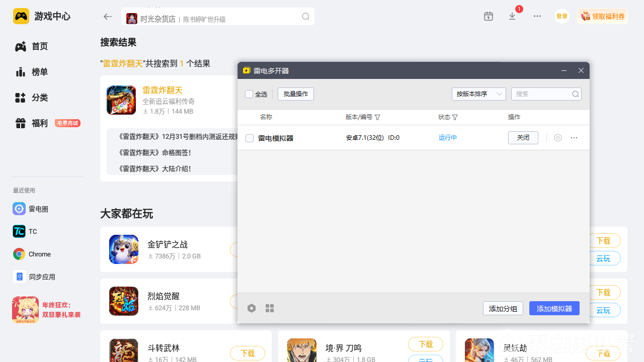Click the three-dot more menu in top bar
The height and width of the screenshot is (362, 644).
click(537, 16)
